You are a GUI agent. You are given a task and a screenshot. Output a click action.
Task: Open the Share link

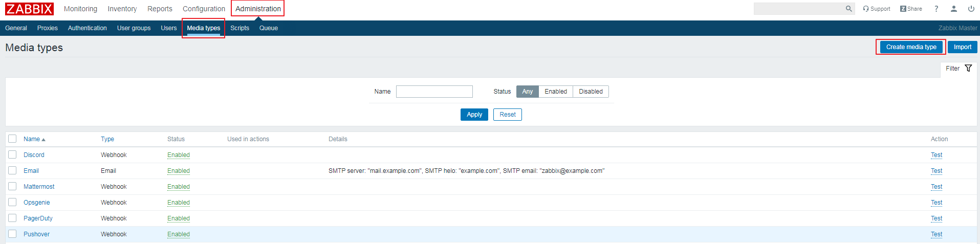tap(911, 9)
